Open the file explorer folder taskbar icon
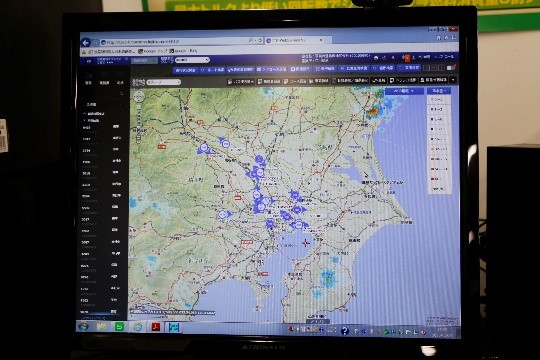 [101, 326]
